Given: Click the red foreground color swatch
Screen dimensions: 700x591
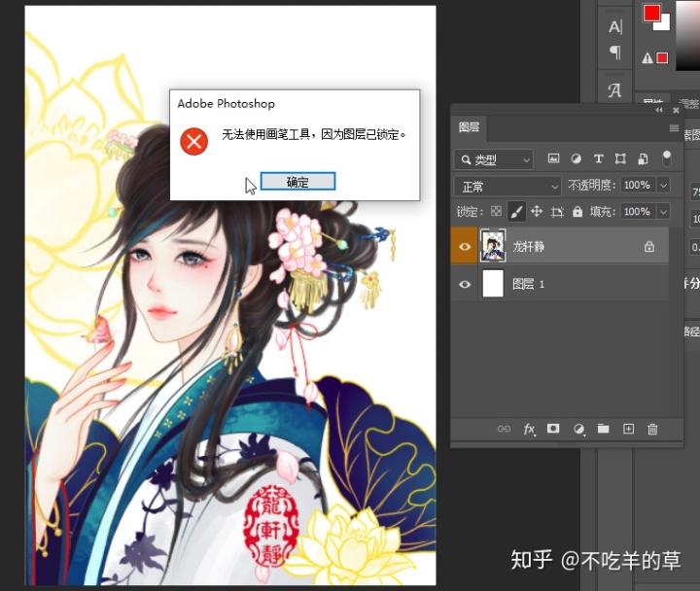Looking at the screenshot, I should point(651,13).
